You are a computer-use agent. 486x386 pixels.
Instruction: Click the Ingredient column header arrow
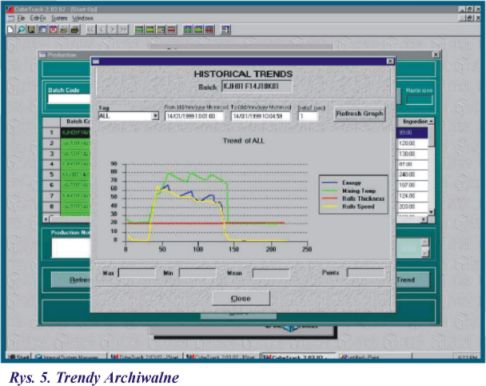tap(431, 121)
